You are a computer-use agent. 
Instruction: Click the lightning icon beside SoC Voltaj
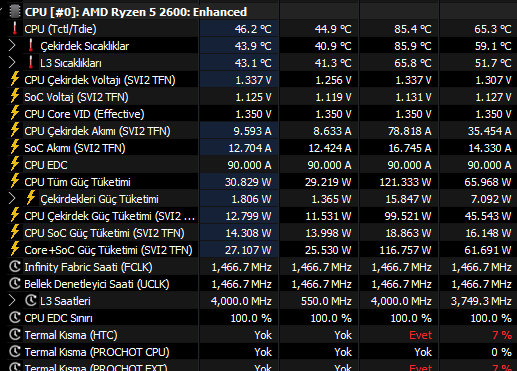pos(15,96)
